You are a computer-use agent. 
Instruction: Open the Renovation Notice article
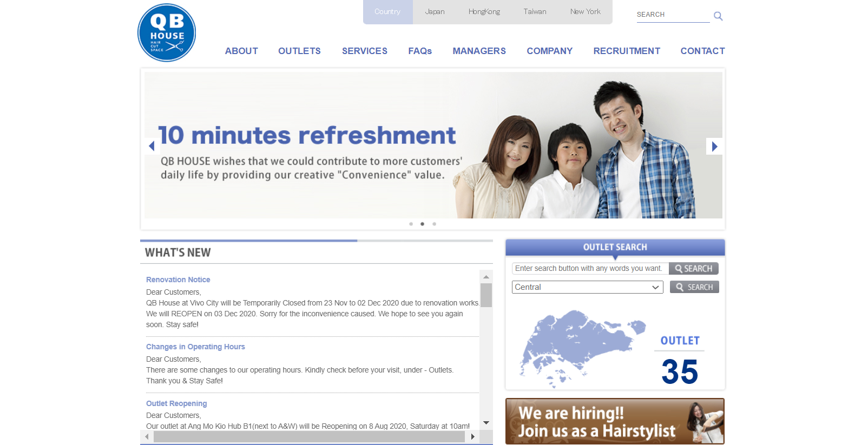point(178,280)
